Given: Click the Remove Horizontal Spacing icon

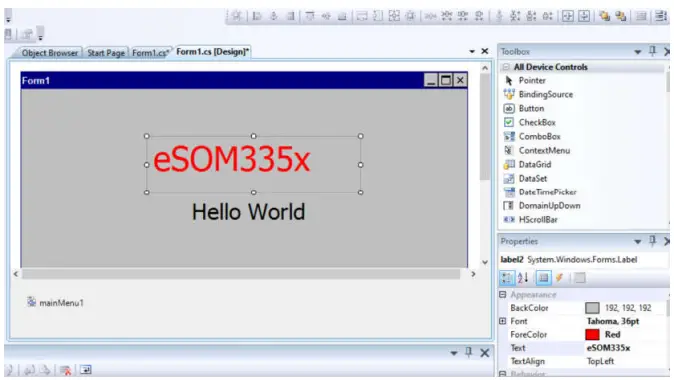Looking at the screenshot, I should 479,16.
